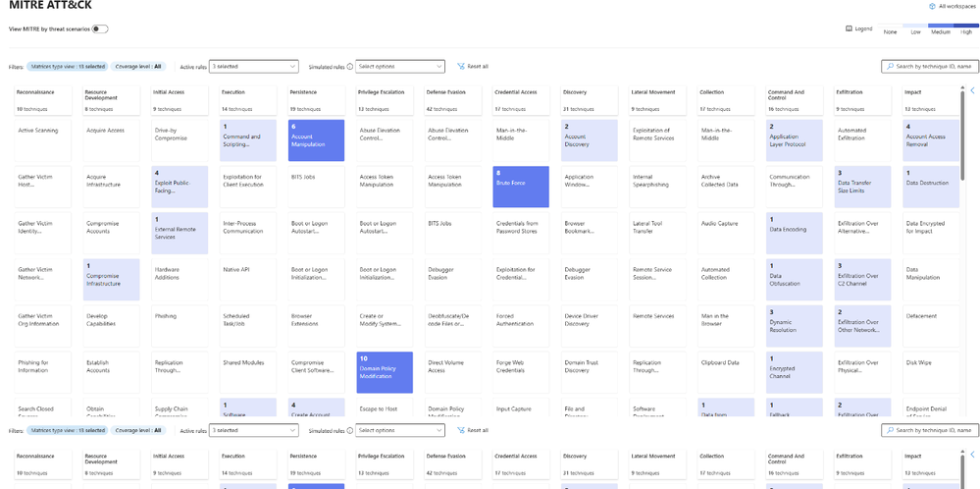This screenshot has height=489, width=980.
Task: Open the Account Discovery technique card
Action: [590, 140]
